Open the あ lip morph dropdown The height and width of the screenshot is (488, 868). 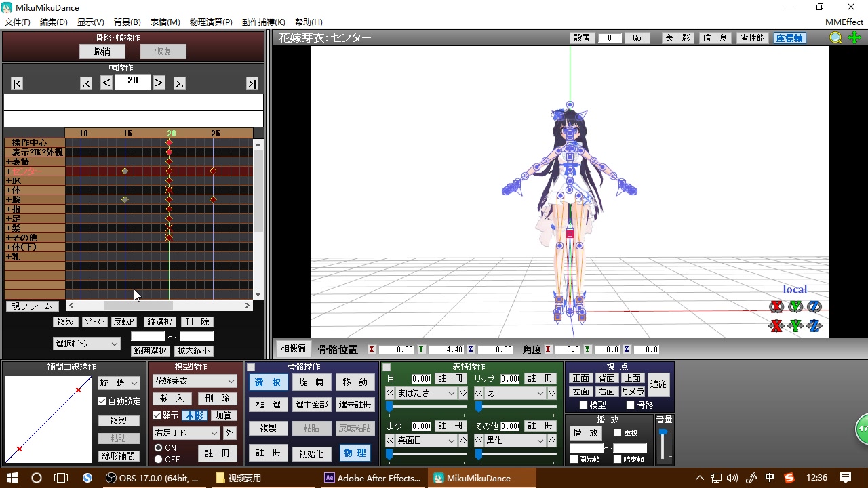point(515,393)
